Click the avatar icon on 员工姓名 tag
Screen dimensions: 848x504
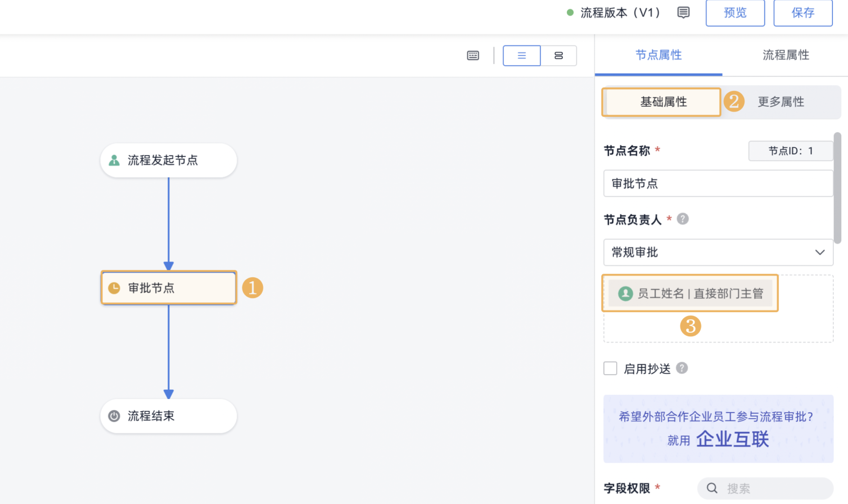(625, 293)
